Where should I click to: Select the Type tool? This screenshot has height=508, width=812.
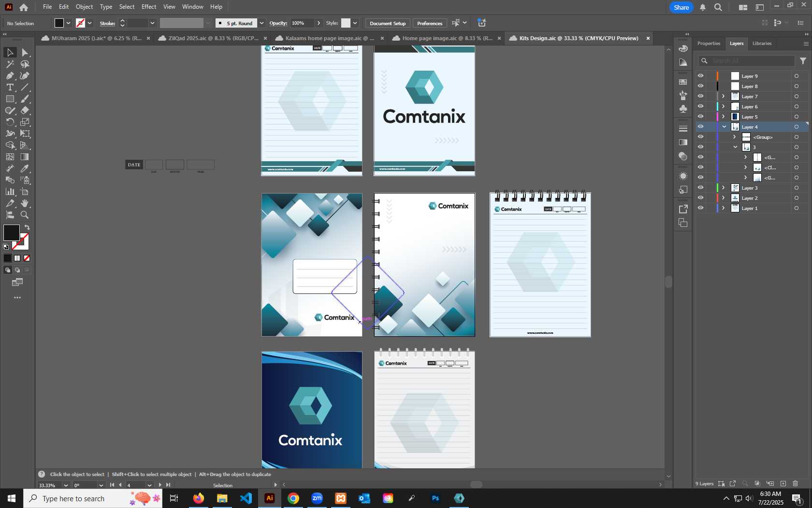(x=10, y=87)
